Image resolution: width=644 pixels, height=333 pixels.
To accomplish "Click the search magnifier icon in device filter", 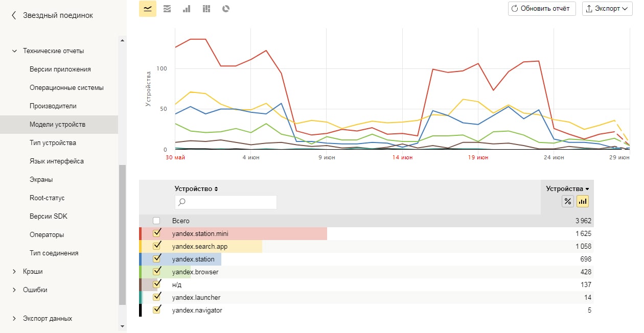I will [181, 202].
